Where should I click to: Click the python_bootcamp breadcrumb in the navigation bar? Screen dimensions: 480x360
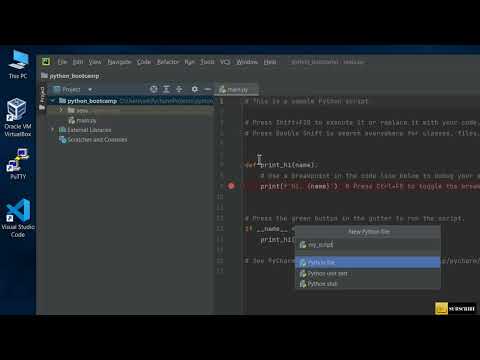coord(70,76)
